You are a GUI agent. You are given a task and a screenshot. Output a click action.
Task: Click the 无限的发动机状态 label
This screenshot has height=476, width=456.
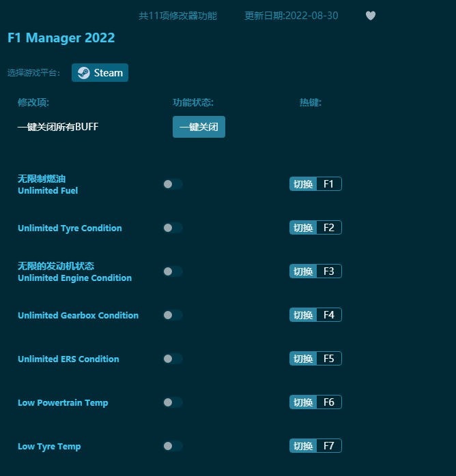pyautogui.click(x=56, y=266)
